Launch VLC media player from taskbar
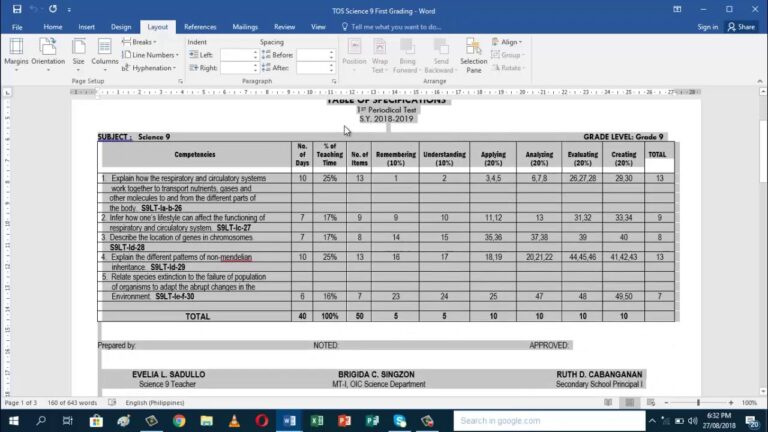768x432 pixels. 233,421
